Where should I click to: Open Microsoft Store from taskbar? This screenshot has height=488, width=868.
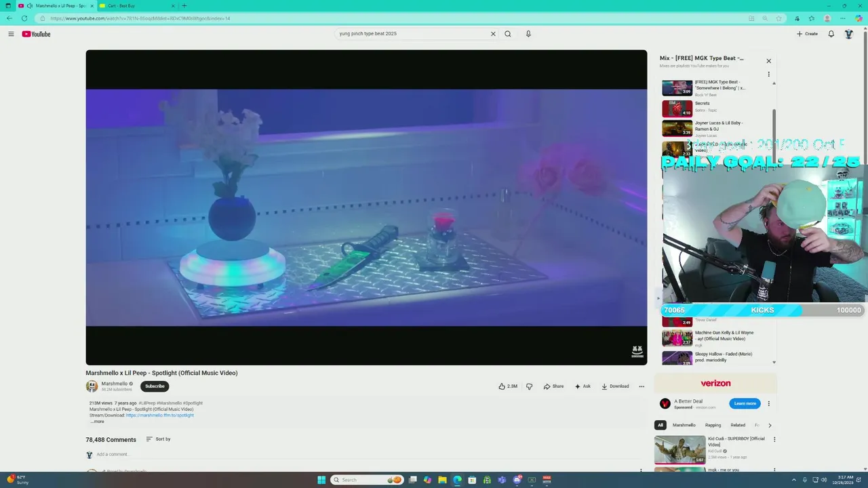(x=472, y=480)
